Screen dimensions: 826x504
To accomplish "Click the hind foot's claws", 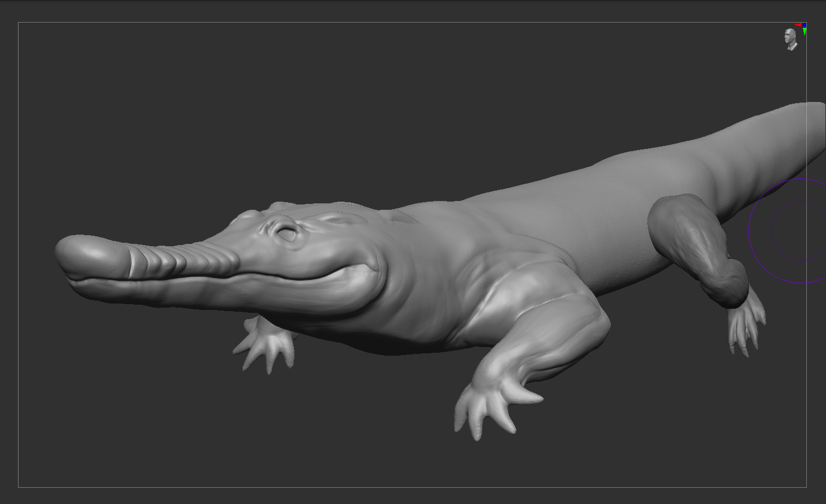I will click(x=745, y=327).
